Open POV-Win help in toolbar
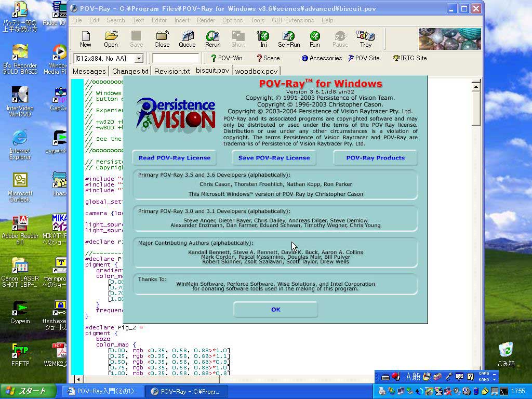The width and height of the screenshot is (532, 399). 227,58
